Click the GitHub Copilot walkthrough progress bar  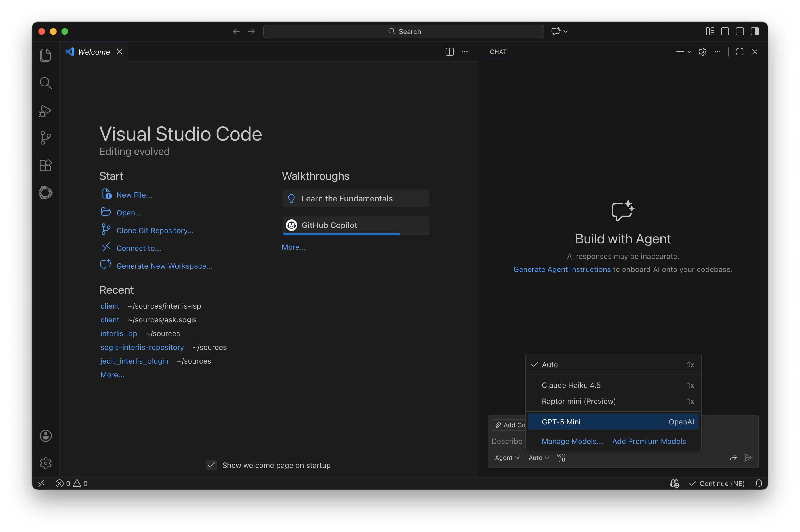(341, 234)
